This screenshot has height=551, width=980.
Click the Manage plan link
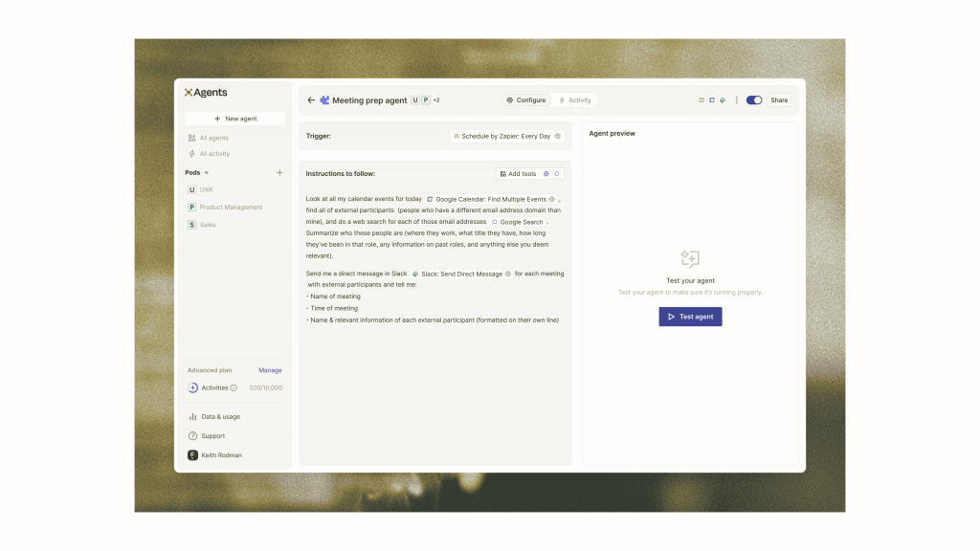click(x=270, y=370)
